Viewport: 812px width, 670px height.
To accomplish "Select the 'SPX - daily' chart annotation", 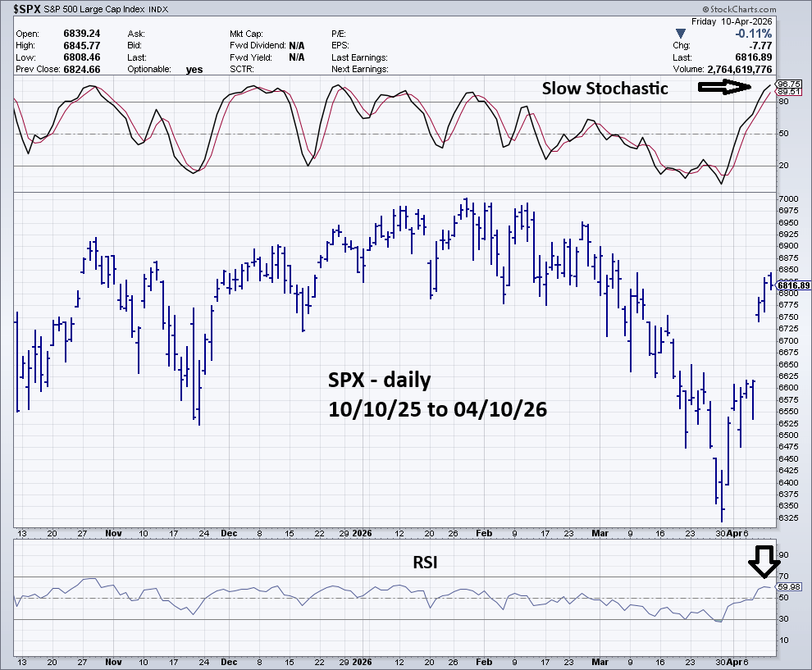I will 379,381.
